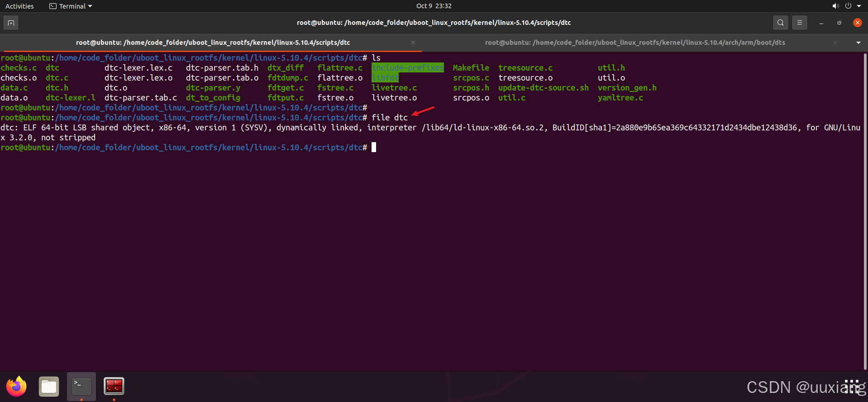This screenshot has height=402, width=868.
Task: Click the fdtdump.c file name
Action: pyautogui.click(x=288, y=78)
